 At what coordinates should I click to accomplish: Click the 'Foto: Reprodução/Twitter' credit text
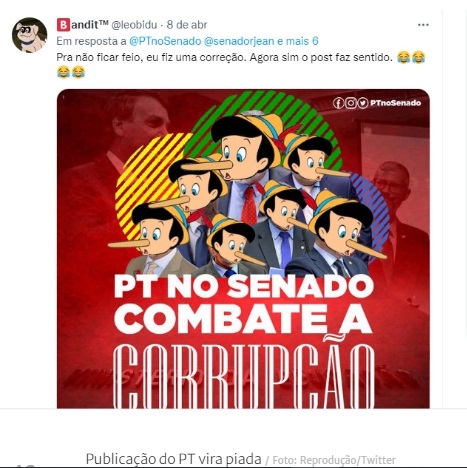(x=334, y=460)
